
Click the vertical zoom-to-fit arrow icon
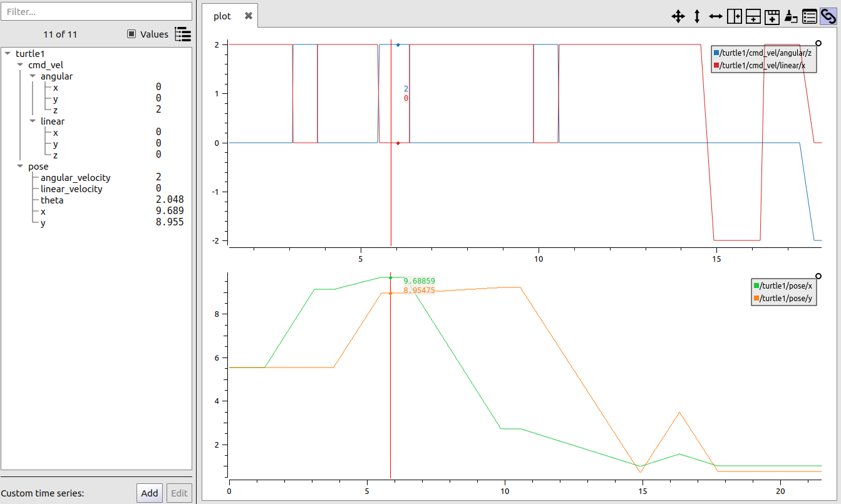coord(697,17)
